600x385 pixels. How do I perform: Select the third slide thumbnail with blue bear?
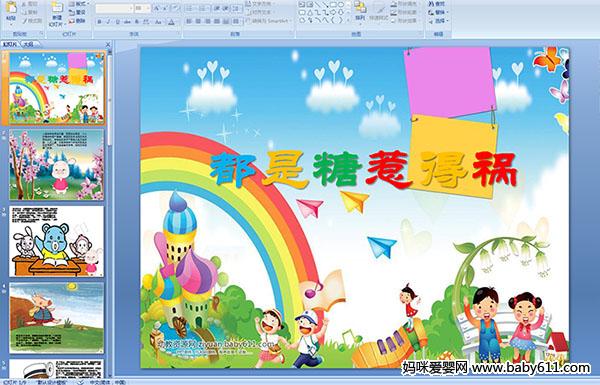(57, 241)
